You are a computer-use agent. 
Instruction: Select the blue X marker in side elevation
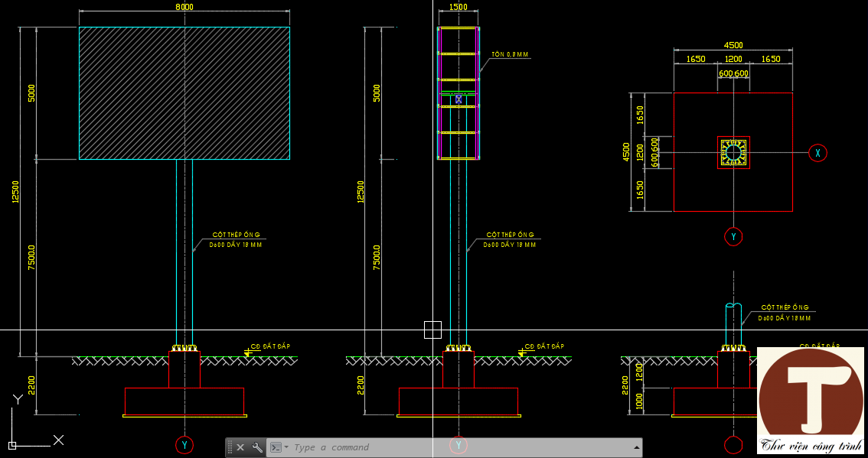coord(458,99)
